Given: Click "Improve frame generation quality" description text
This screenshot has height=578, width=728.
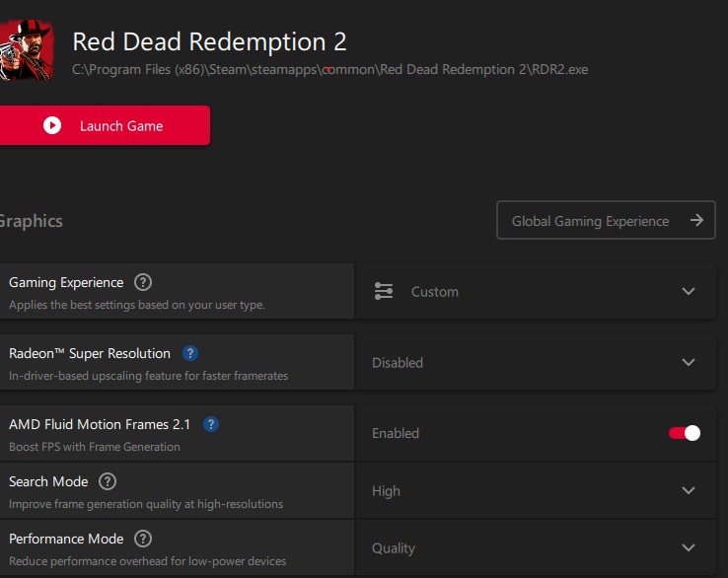Looking at the screenshot, I should tap(146, 504).
